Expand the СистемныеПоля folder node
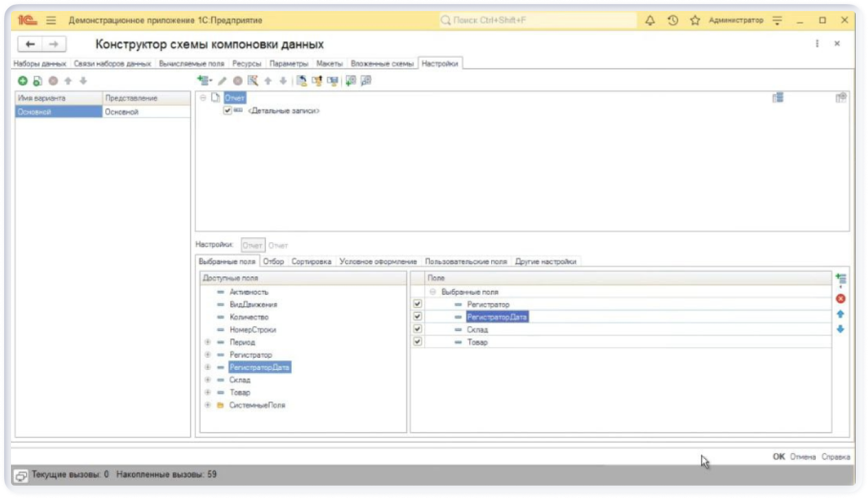This screenshot has height=498, width=868. [x=207, y=405]
